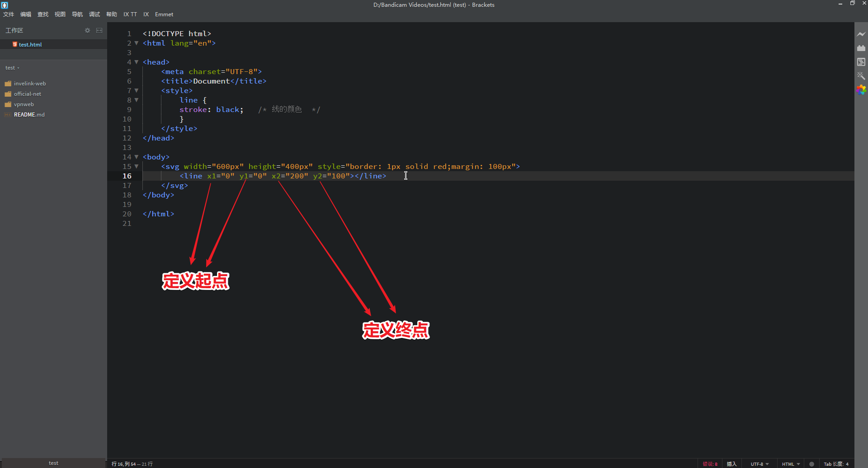
Task: Toggle the errors panel showing 错误:8
Action: (710, 463)
